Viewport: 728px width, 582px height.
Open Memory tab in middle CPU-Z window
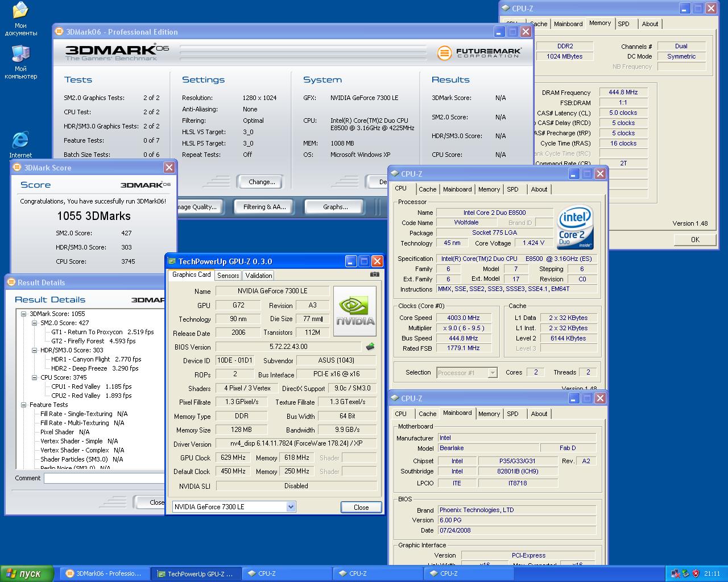(489, 189)
